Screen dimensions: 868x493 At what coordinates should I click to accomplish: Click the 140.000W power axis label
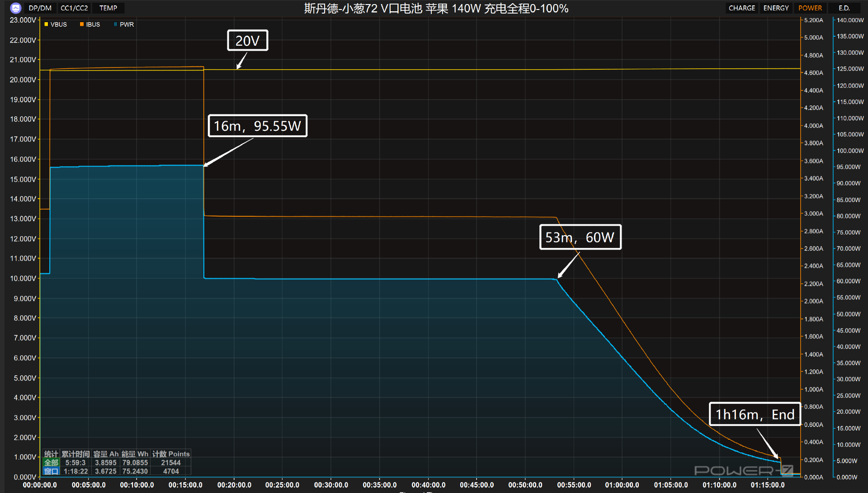[x=850, y=20]
